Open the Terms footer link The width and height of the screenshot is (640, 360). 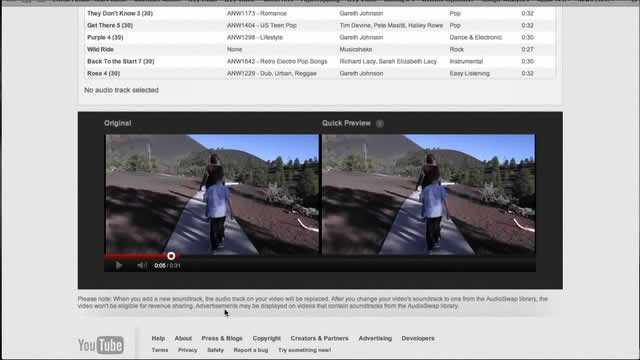click(160, 350)
